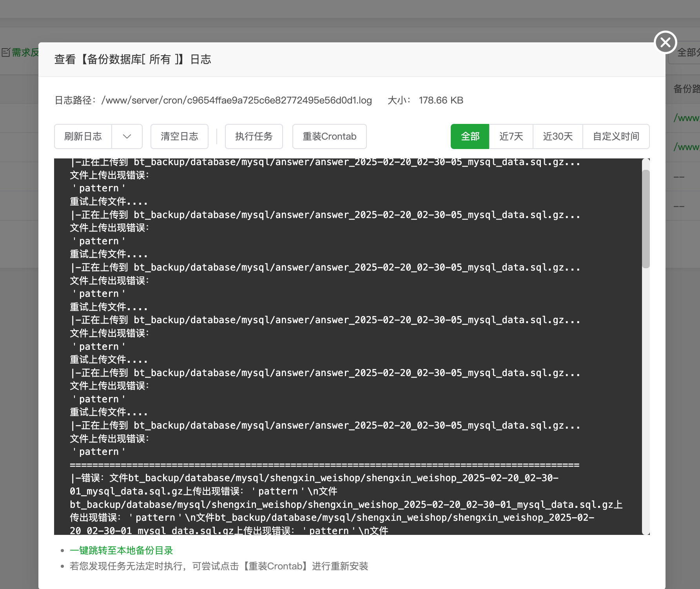The height and width of the screenshot is (589, 700).
Task: Click the file size value 178.66 KB
Action: 441,100
